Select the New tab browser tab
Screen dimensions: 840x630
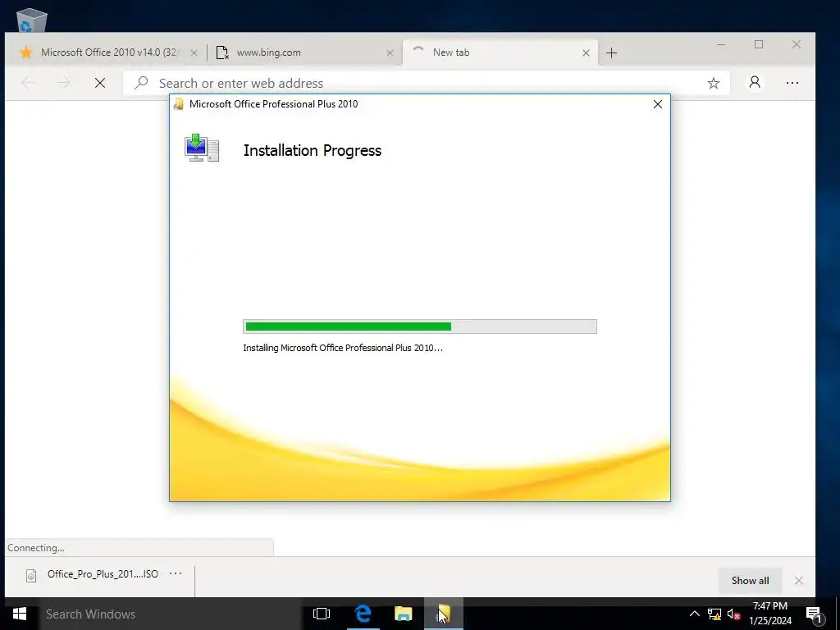tap(500, 52)
